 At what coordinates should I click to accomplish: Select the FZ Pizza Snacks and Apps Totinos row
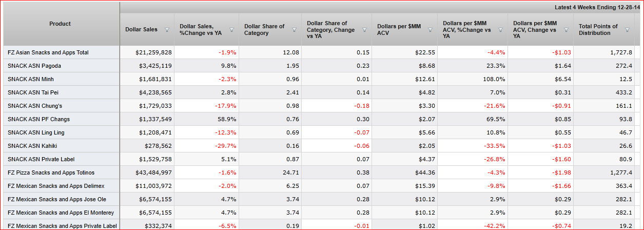[x=51, y=172]
